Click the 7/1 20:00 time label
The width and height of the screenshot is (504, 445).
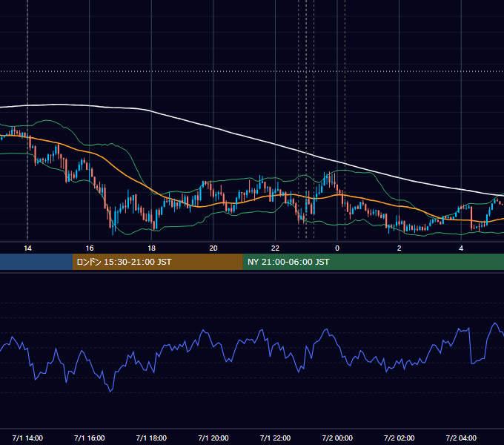213,438
